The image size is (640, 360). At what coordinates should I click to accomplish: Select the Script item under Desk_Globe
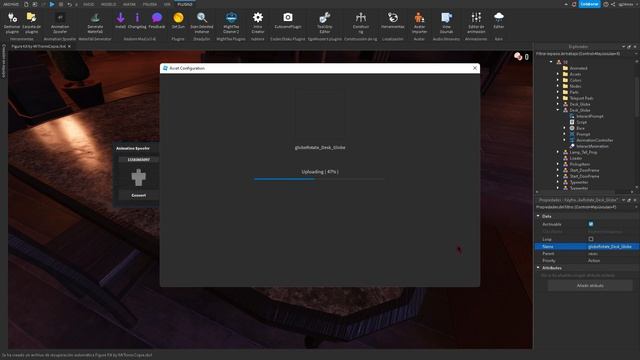click(581, 122)
